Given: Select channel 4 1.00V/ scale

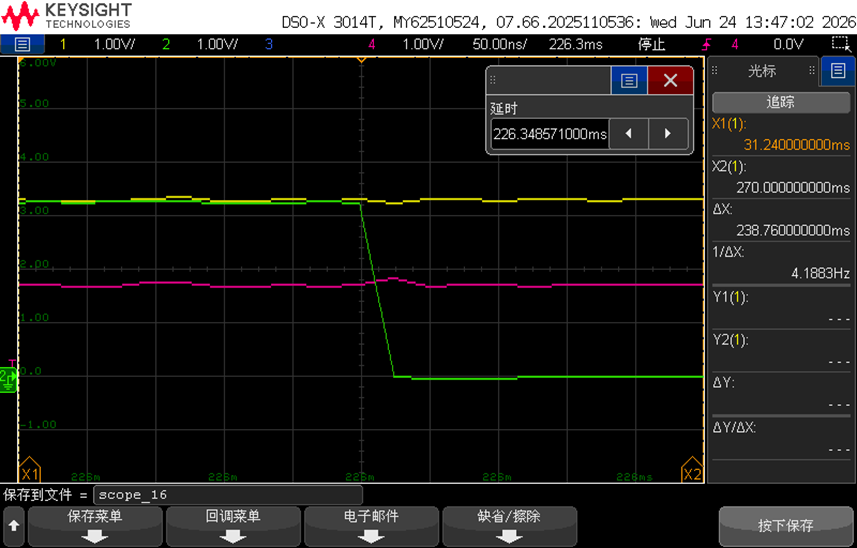Looking at the screenshot, I should (x=423, y=44).
